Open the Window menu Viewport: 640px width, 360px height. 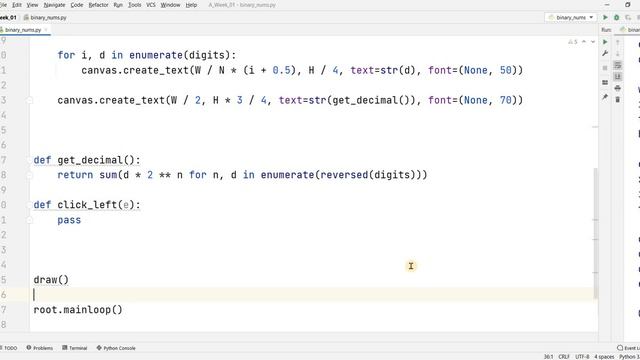click(x=170, y=5)
